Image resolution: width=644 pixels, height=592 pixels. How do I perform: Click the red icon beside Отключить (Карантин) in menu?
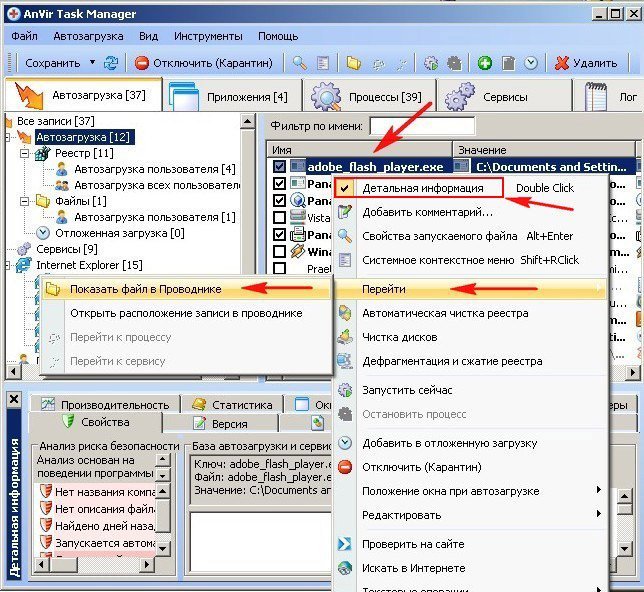point(345,467)
